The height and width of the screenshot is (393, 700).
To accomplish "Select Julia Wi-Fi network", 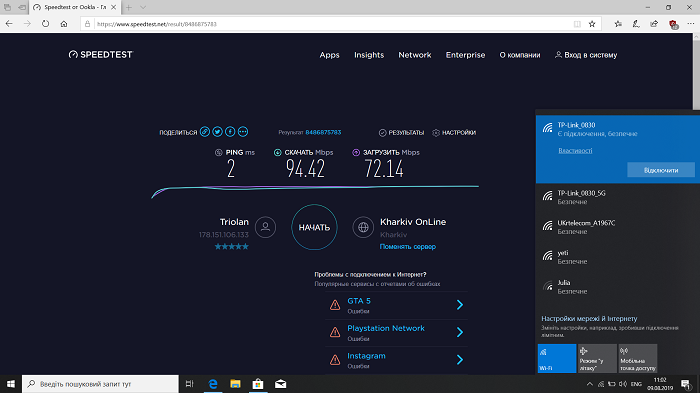I will tap(618, 287).
